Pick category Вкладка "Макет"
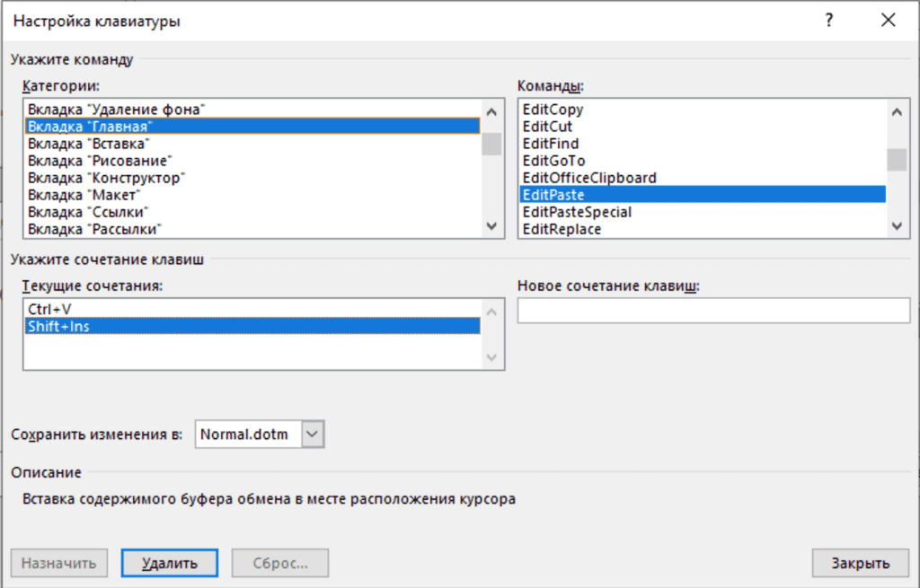This screenshot has height=588, width=920. coord(85,195)
